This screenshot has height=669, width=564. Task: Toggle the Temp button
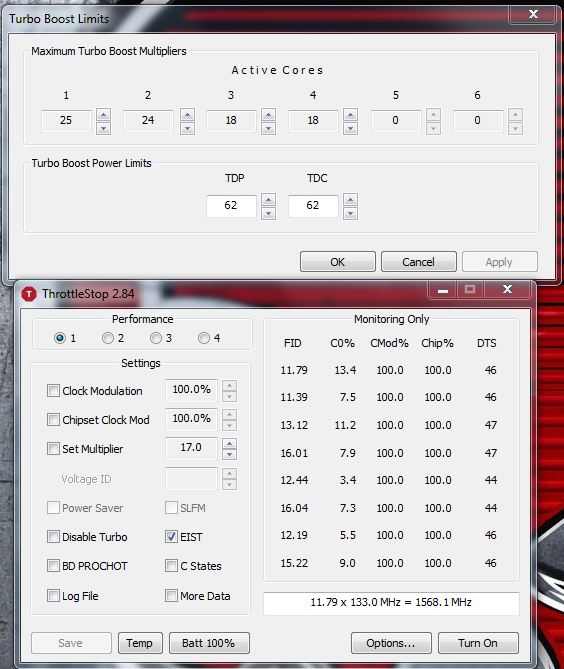[140, 643]
